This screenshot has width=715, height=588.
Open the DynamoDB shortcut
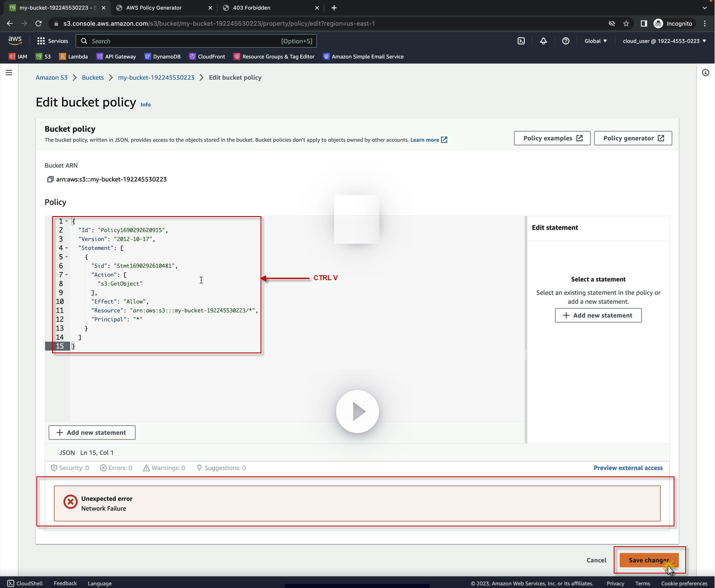163,57
